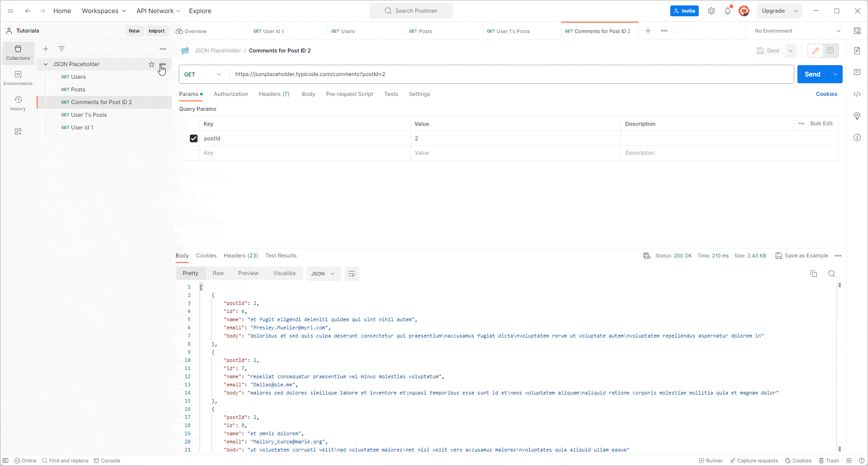Viewport: 868px width, 466px height.
Task: Click the Invite button
Action: click(684, 11)
